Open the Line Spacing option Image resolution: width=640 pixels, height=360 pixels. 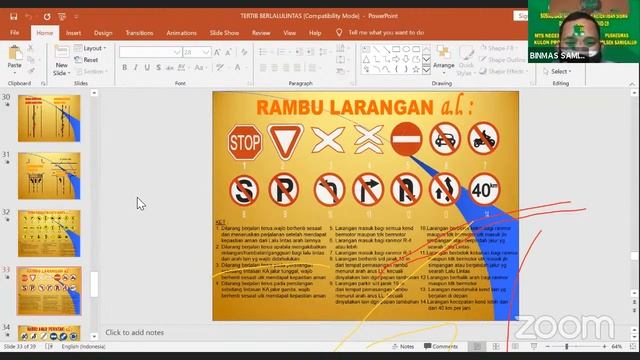(324, 52)
